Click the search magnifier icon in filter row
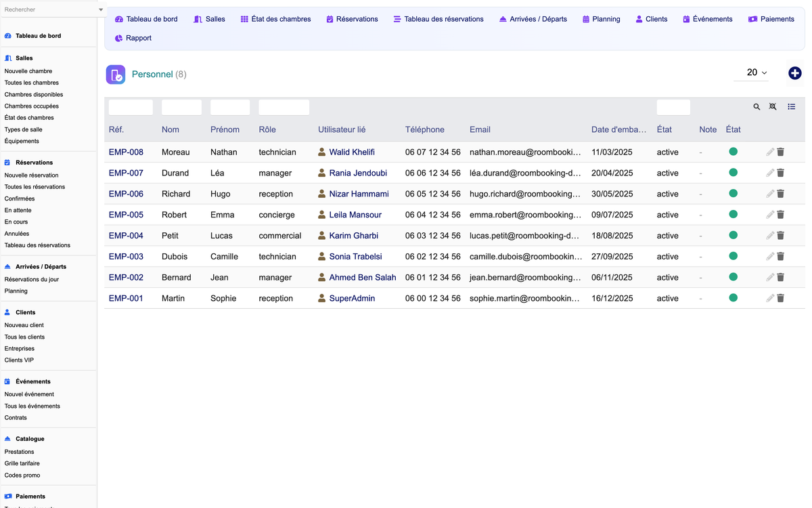Viewport: 812px width, 508px height. [757, 107]
